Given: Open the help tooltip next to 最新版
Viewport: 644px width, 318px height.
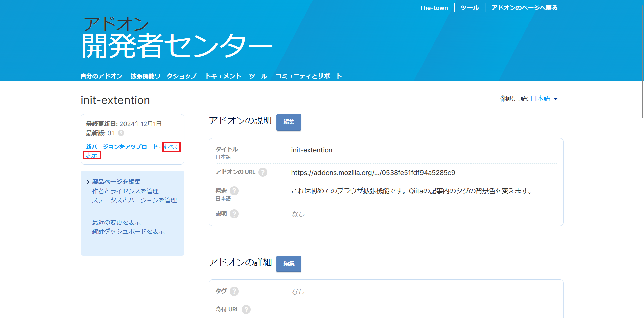Looking at the screenshot, I should pyautogui.click(x=121, y=133).
